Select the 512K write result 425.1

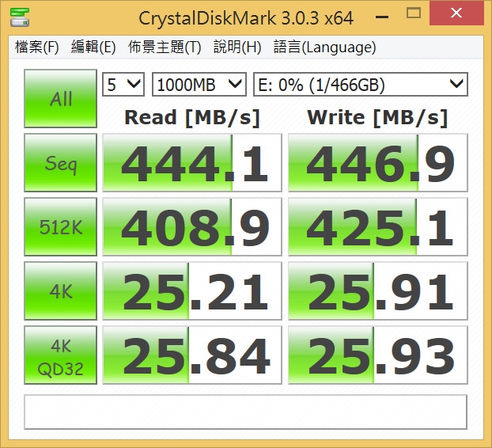(378, 226)
